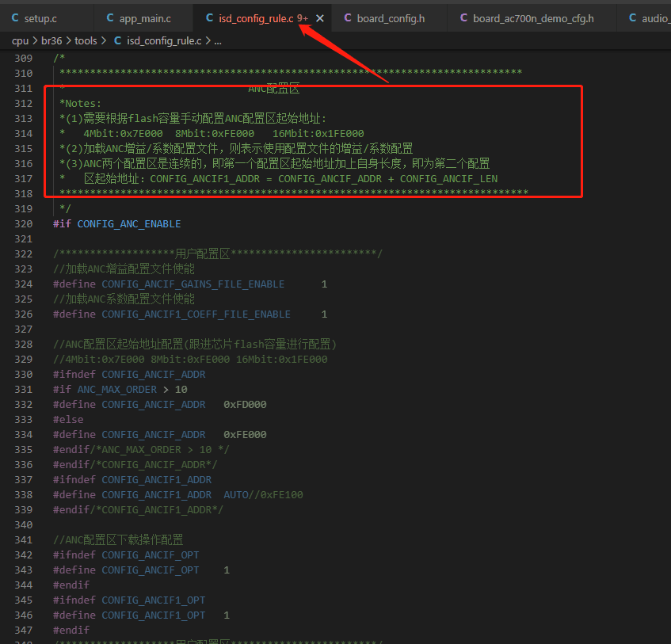Click the C file icon in the breadcrumb
This screenshot has height=644, width=671.
118,40
